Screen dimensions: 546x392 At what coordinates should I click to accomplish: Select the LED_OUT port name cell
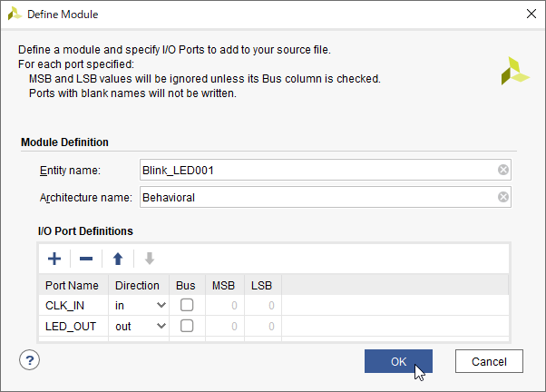coord(73,327)
